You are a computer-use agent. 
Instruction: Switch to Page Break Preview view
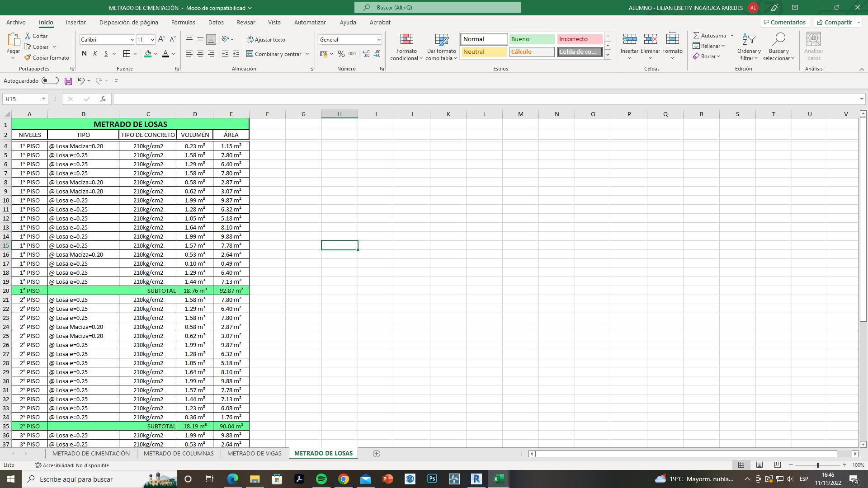tap(777, 465)
